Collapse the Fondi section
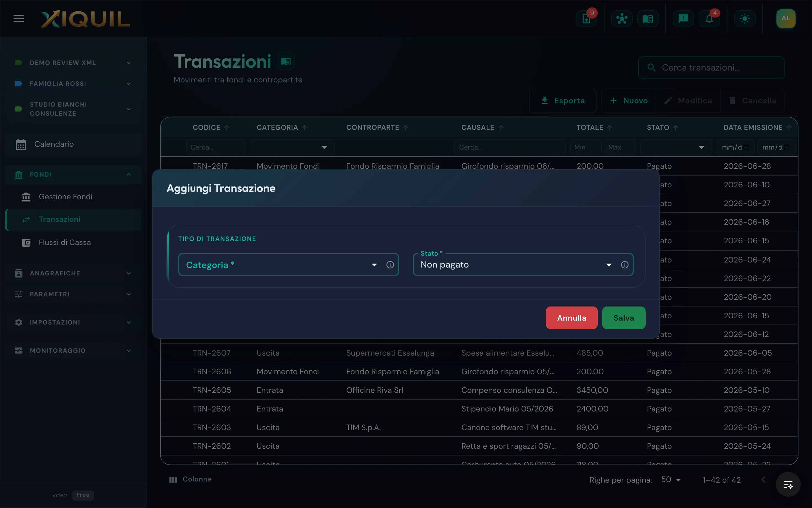812x508 pixels. 73,174
